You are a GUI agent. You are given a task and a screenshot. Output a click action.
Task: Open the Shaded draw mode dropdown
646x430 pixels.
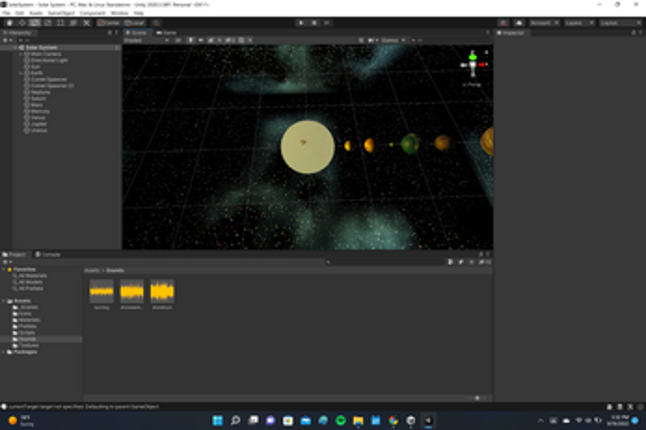click(147, 40)
